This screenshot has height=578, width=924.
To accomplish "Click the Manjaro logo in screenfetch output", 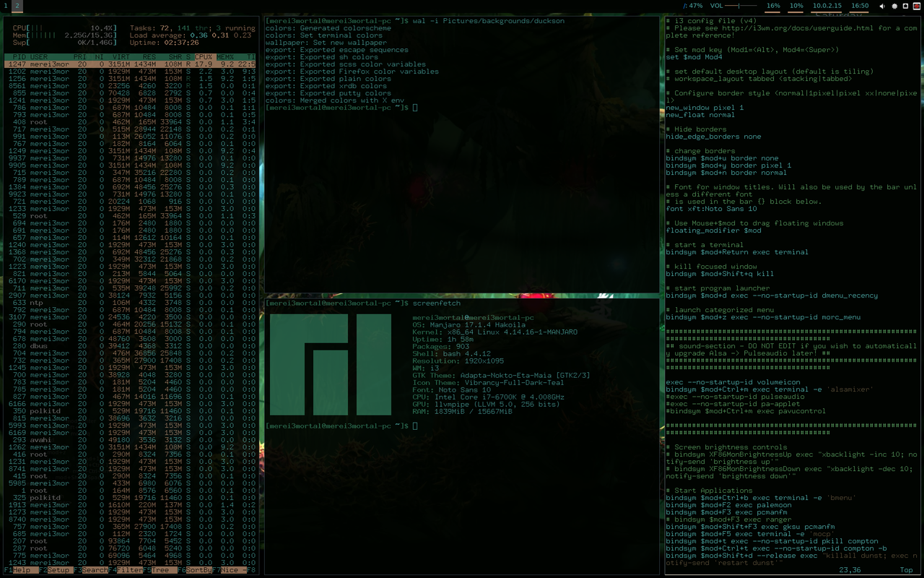I will point(330,364).
